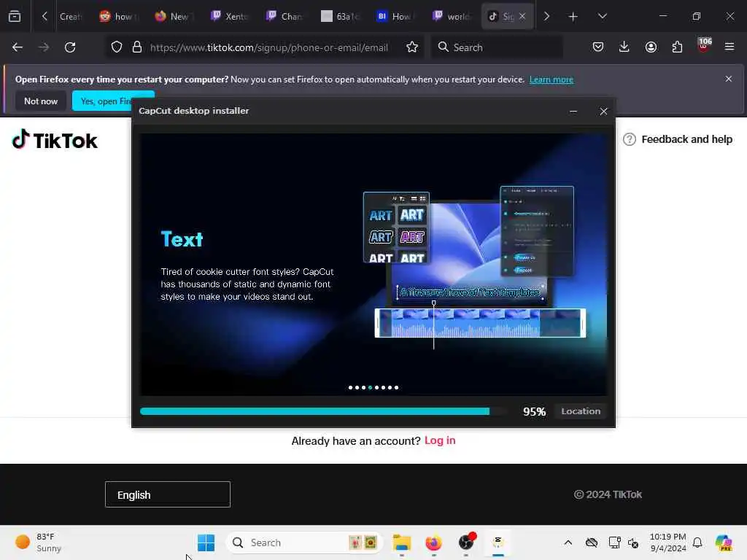This screenshot has height=560, width=747.
Task: Open the display/network tray icon
Action: point(614,542)
